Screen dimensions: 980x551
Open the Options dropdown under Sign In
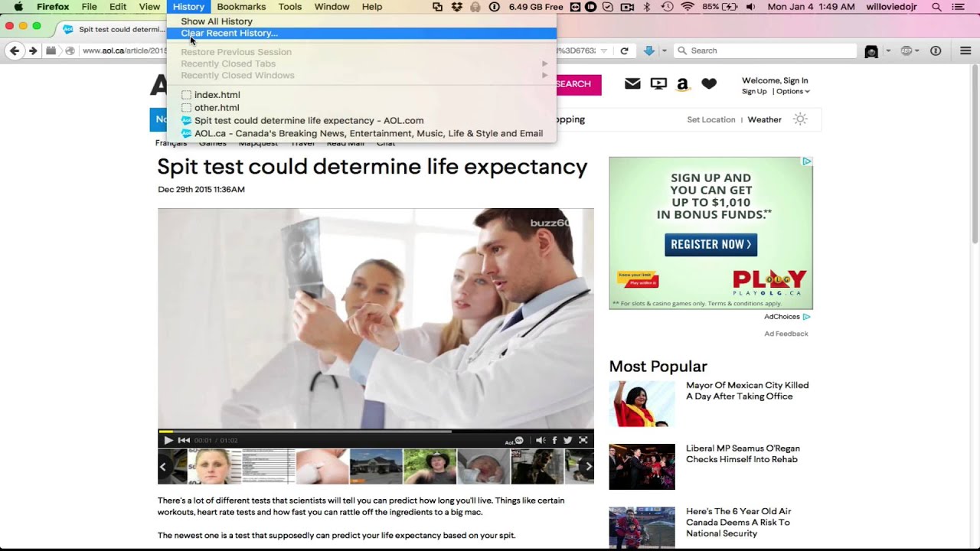[x=792, y=91]
